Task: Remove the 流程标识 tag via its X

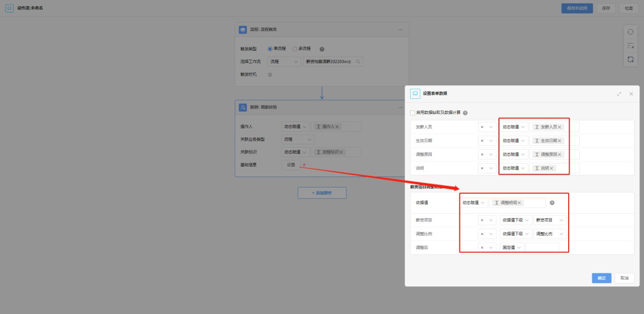Action: [x=341, y=152]
